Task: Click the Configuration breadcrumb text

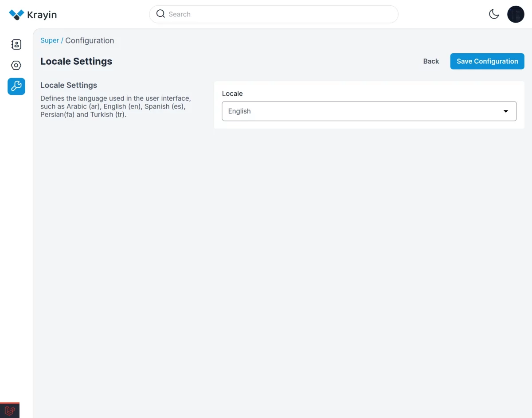Action: click(90, 40)
